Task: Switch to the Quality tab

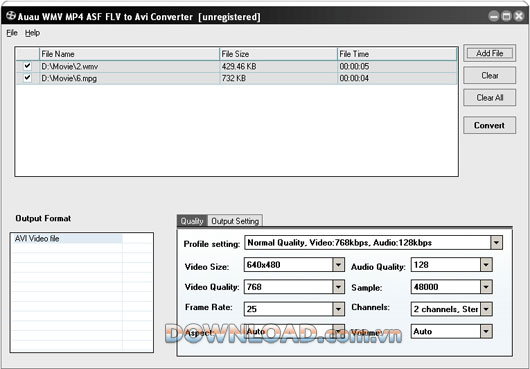Action: pos(192,221)
